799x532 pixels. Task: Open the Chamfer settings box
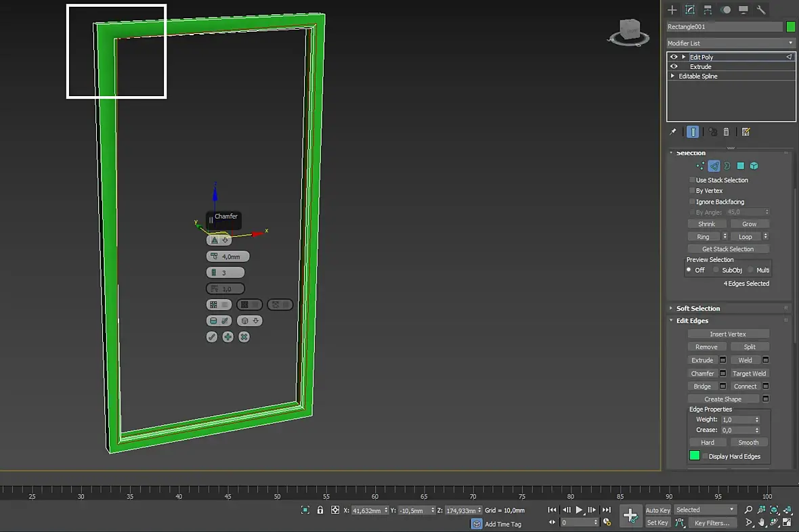coord(722,373)
